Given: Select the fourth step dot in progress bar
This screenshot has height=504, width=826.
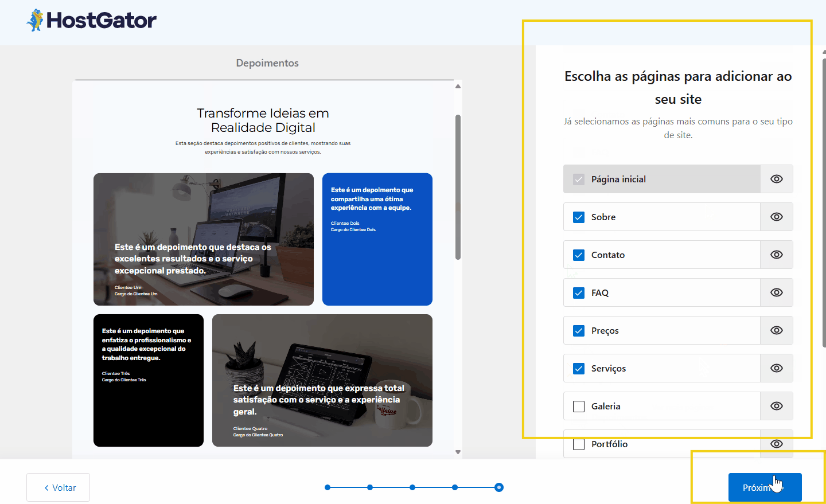Looking at the screenshot, I should point(455,487).
